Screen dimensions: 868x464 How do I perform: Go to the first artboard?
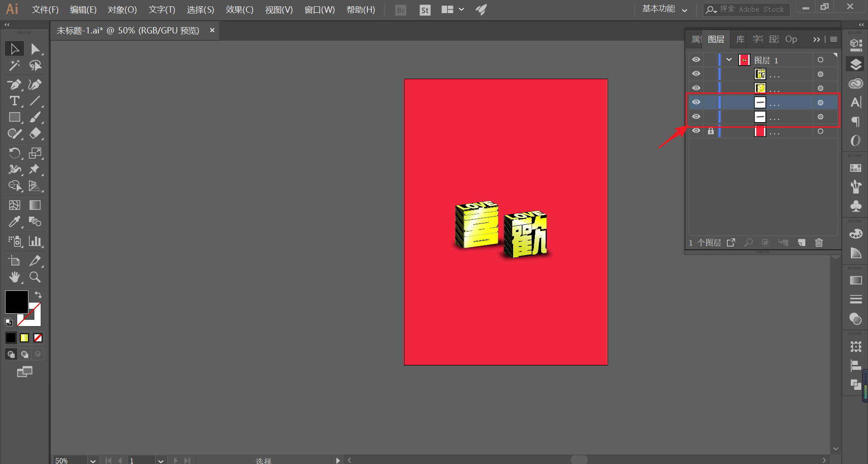[x=108, y=460]
